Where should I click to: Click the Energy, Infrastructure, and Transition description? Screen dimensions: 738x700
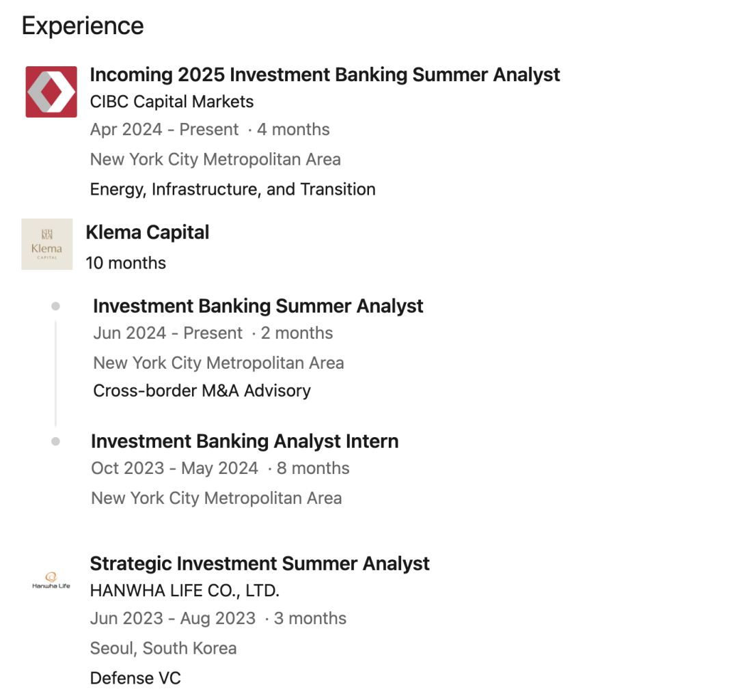coord(233,189)
